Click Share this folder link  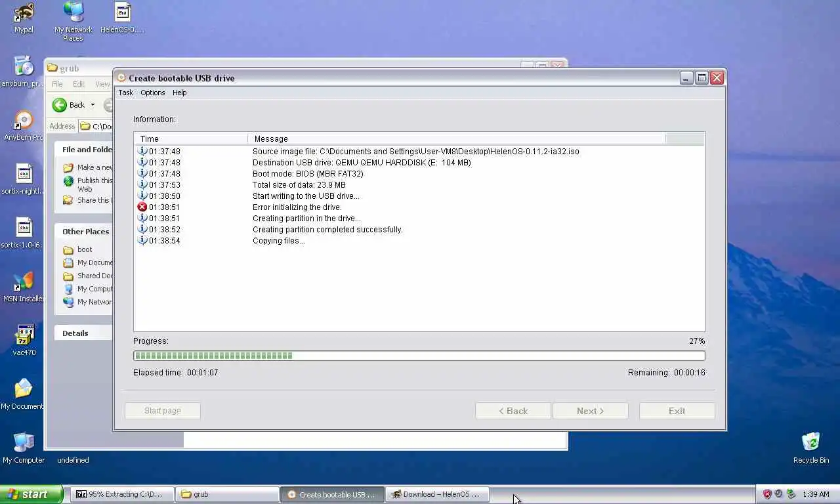(94, 200)
